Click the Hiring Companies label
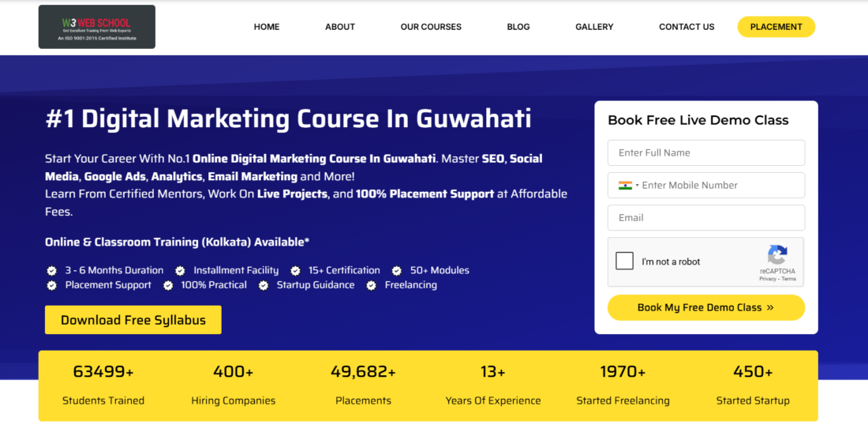The height and width of the screenshot is (436, 868). [233, 400]
